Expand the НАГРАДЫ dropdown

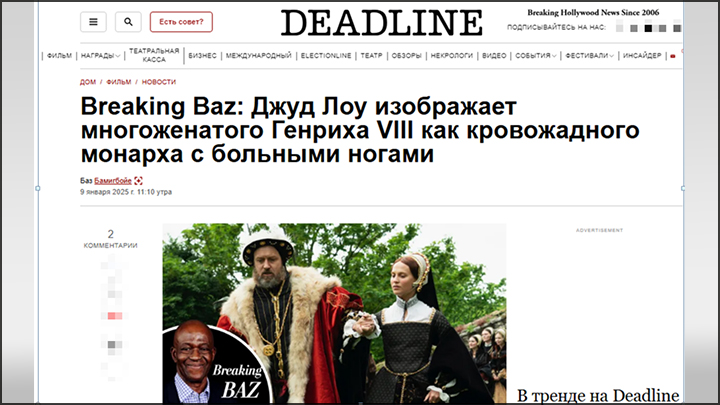click(101, 56)
